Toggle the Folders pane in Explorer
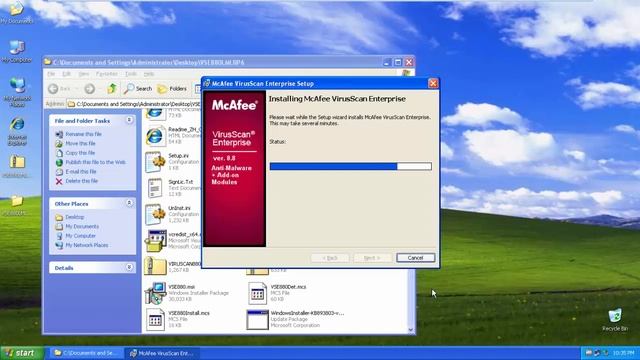This screenshot has height=360, width=640. 172,89
